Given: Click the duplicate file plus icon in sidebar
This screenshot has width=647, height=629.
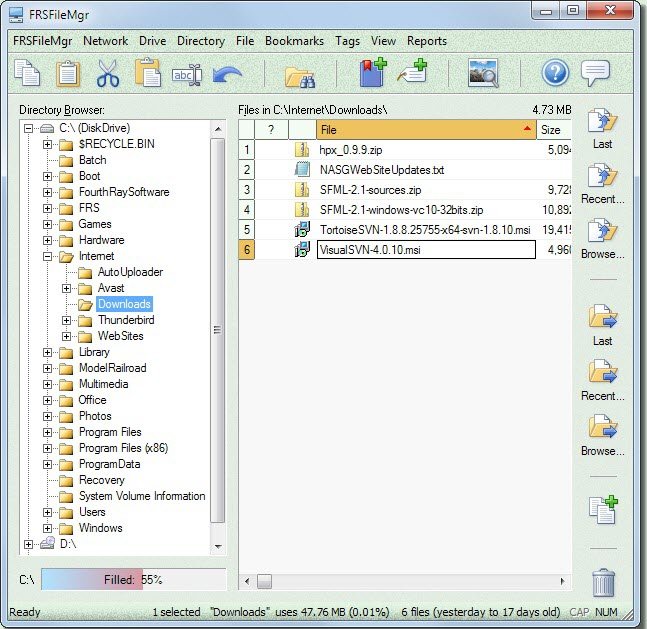Looking at the screenshot, I should [603, 510].
